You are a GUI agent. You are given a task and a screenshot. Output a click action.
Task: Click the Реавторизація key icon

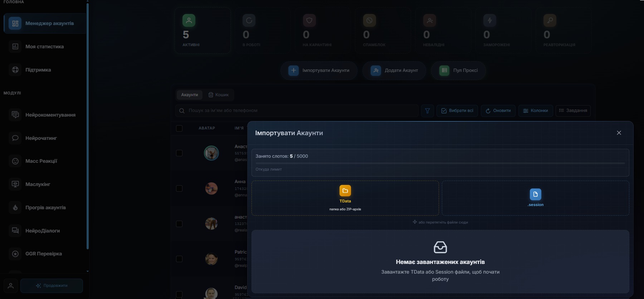[x=550, y=20]
